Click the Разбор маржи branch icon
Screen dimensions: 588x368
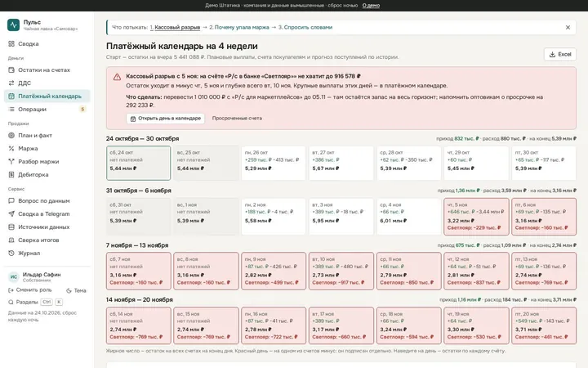[x=11, y=161]
